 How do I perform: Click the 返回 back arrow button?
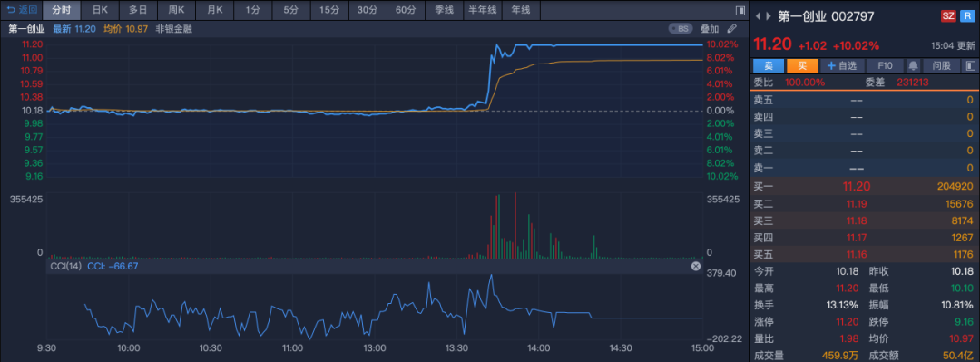23,10
